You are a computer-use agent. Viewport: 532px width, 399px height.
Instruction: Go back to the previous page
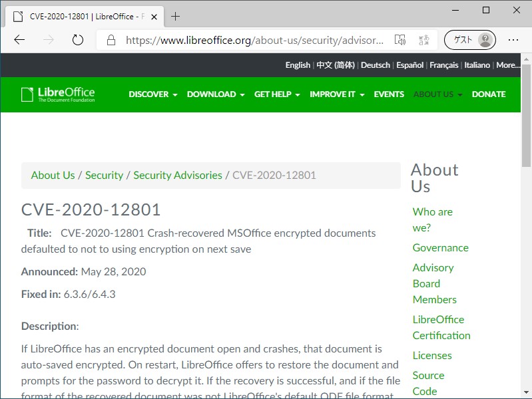tap(19, 40)
